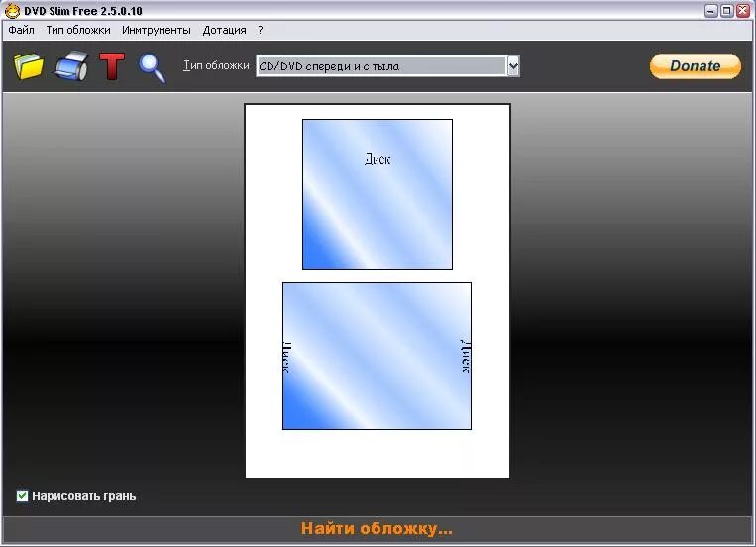Screen dimensions: 756x547
Task: Click the Найти обложку... link
Action: click(378, 529)
